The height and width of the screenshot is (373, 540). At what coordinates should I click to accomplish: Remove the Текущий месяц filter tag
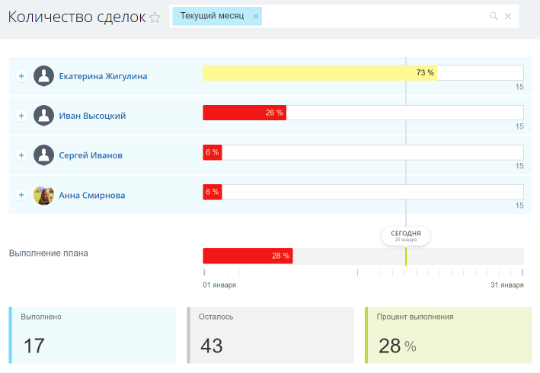pos(256,16)
